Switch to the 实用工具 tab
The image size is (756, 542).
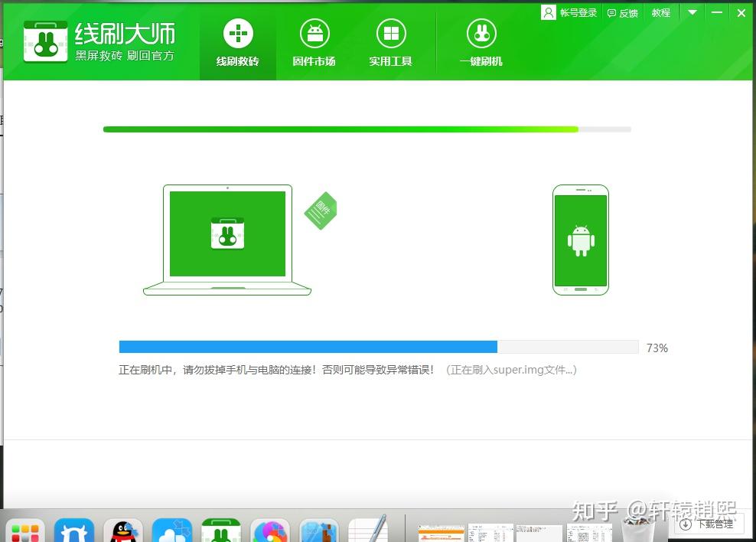390,42
